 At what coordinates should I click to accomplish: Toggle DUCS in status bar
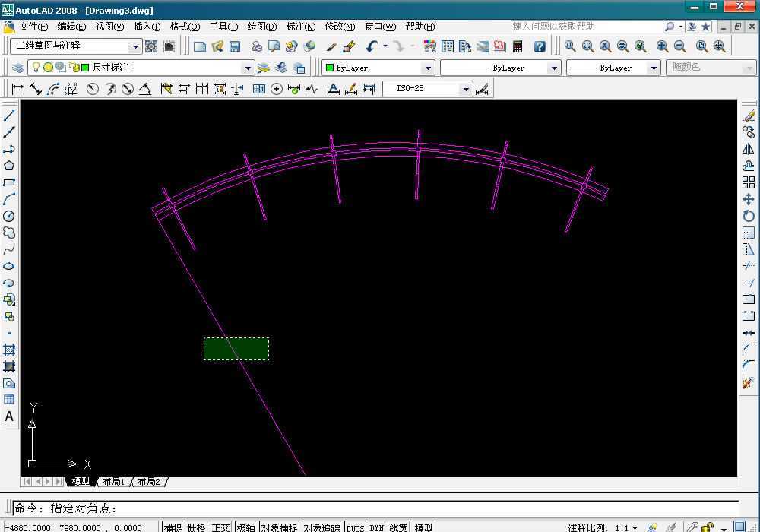point(355,527)
